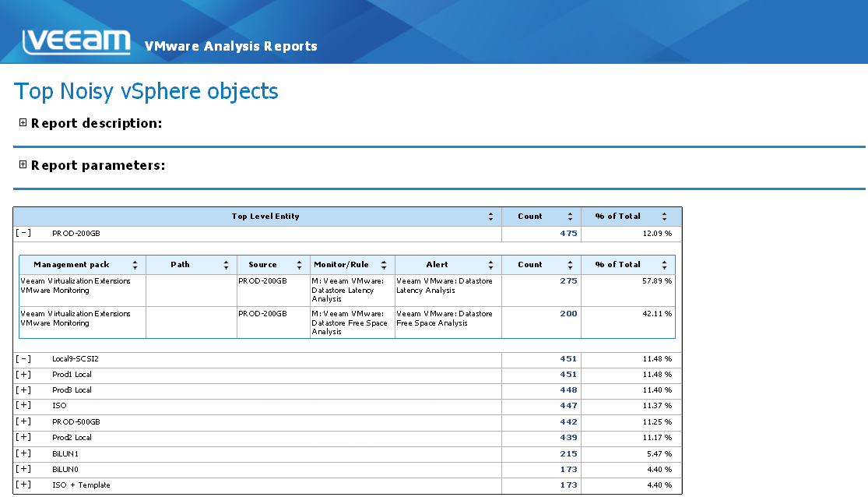The height and width of the screenshot is (497, 868).
Task: Click the 57.89 % value
Action: tap(657, 281)
